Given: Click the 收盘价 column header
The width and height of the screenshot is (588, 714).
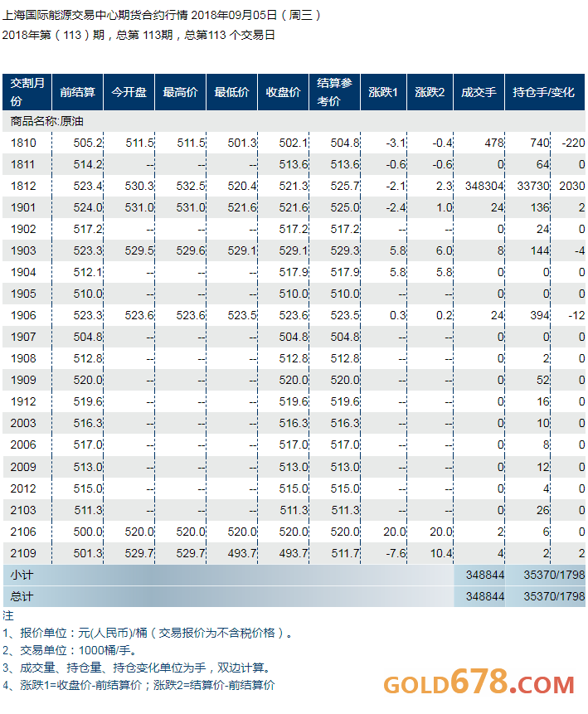Looking at the screenshot, I should [x=284, y=92].
